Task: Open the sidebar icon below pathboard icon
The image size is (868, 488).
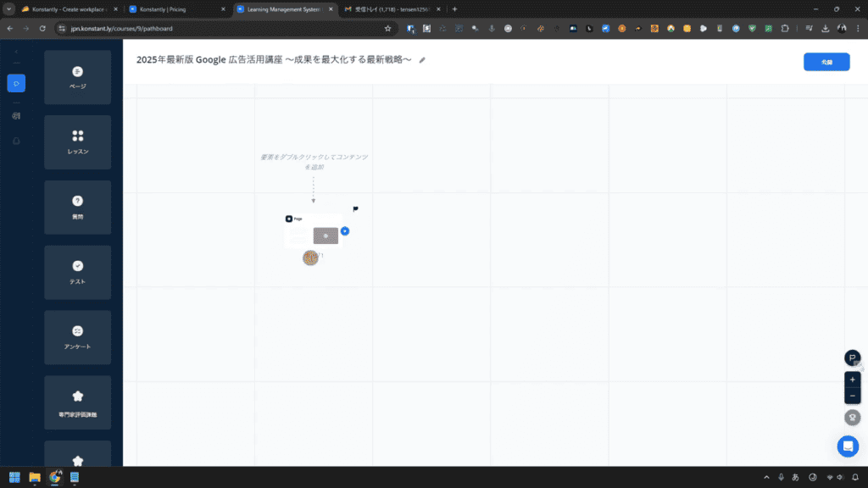Action: click(x=16, y=115)
